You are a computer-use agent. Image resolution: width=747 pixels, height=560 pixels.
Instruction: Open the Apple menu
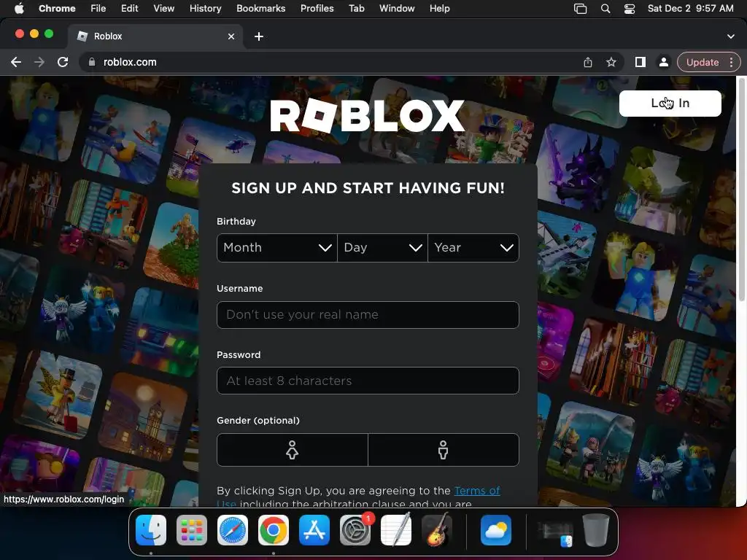[19, 9]
